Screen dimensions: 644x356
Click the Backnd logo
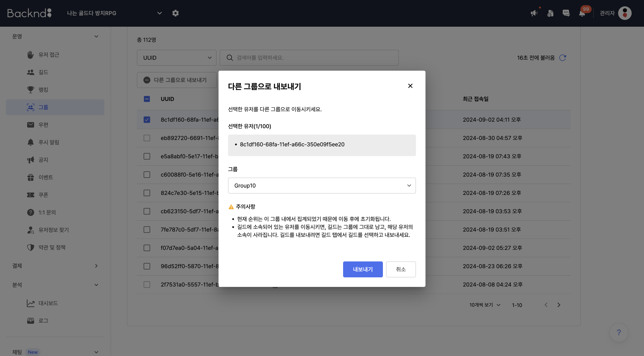[29, 13]
